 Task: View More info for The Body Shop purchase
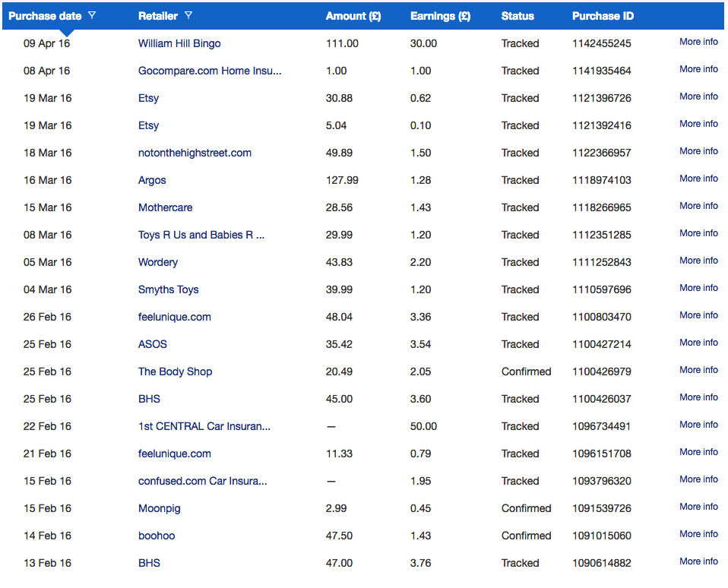699,370
